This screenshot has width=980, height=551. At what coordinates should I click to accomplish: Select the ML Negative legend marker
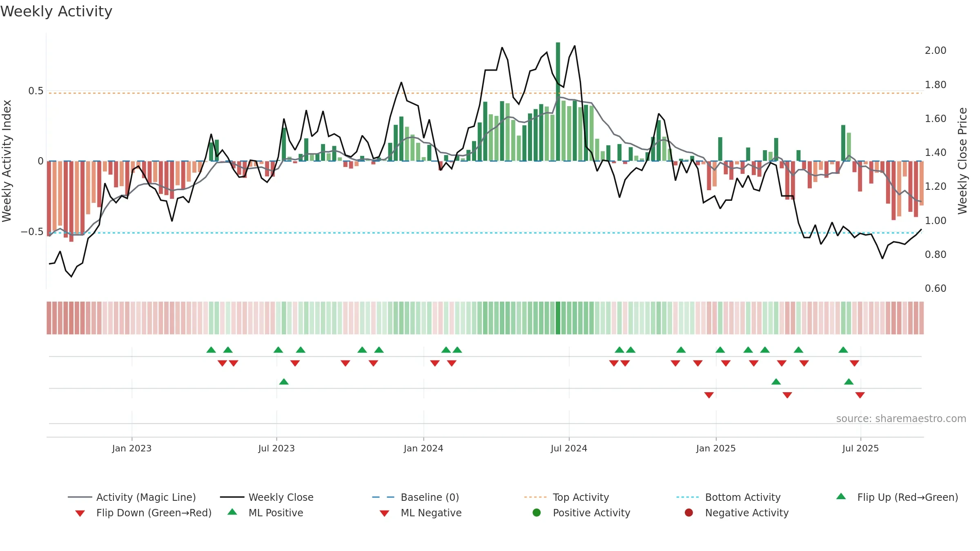pyautogui.click(x=384, y=513)
